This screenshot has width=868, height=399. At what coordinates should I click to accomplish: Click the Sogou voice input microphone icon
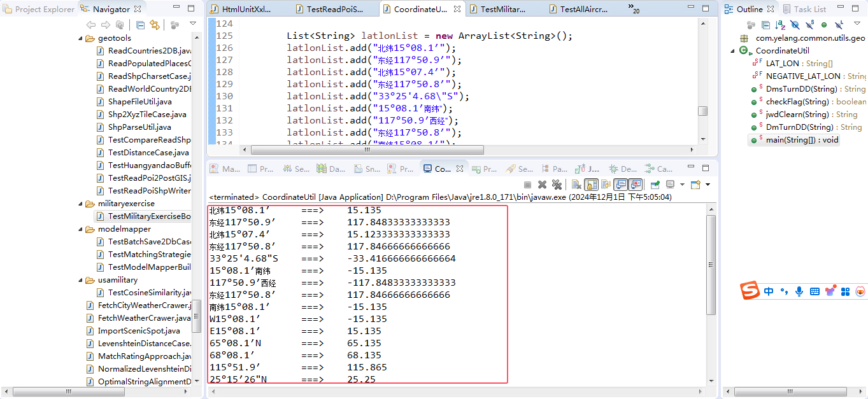tap(799, 291)
